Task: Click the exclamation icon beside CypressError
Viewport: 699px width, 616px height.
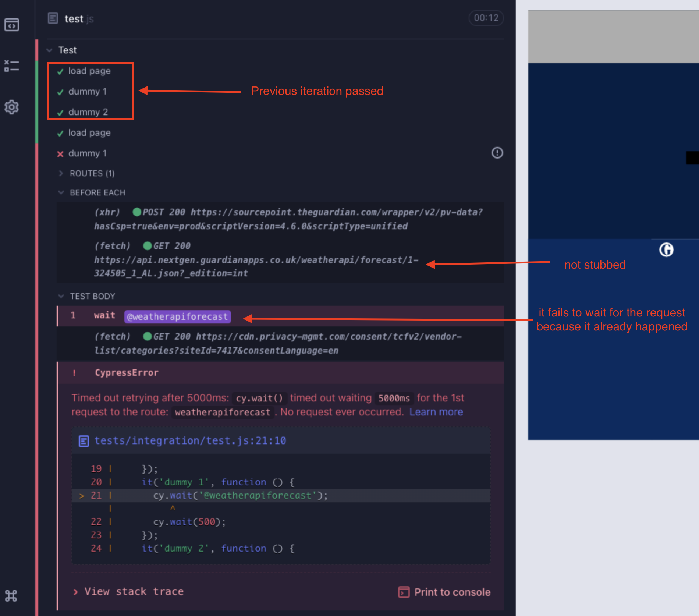Action: click(74, 373)
